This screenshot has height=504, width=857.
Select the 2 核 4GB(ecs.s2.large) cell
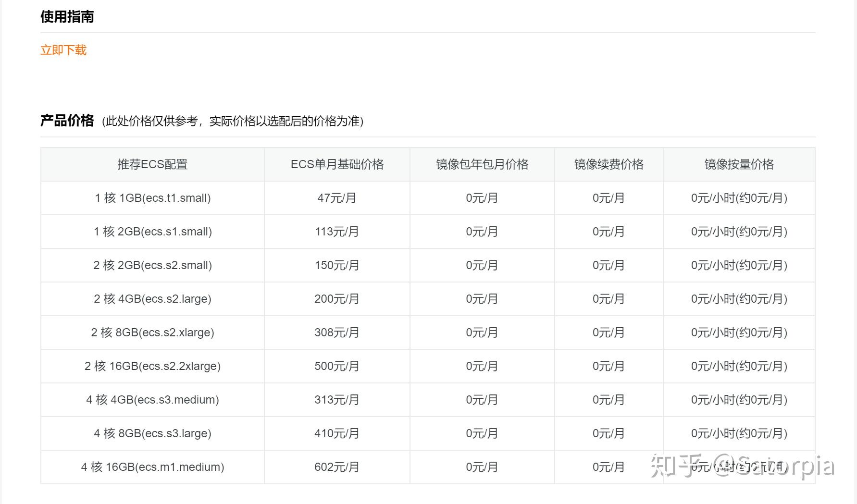(x=152, y=299)
